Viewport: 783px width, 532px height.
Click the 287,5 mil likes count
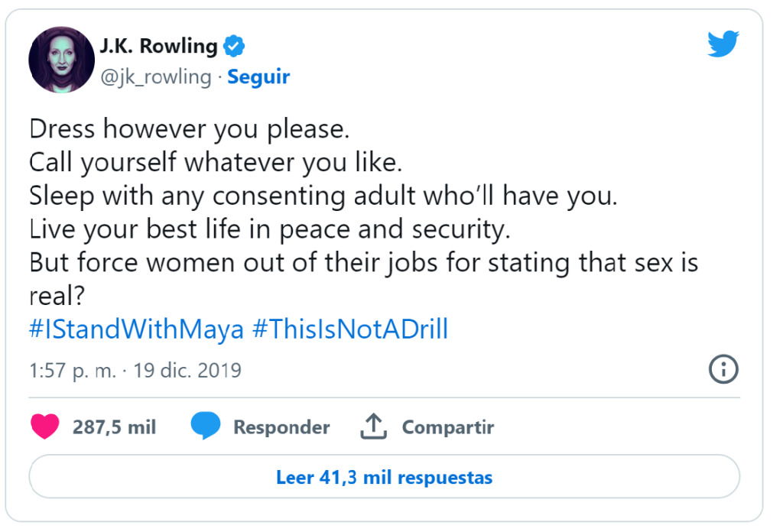[x=114, y=427]
